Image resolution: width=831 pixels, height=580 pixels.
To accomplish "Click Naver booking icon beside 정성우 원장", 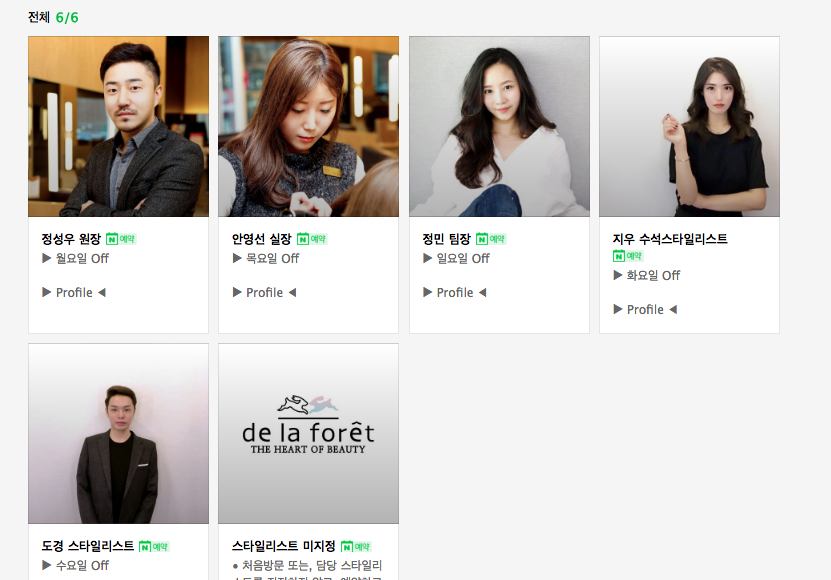I will 121,239.
